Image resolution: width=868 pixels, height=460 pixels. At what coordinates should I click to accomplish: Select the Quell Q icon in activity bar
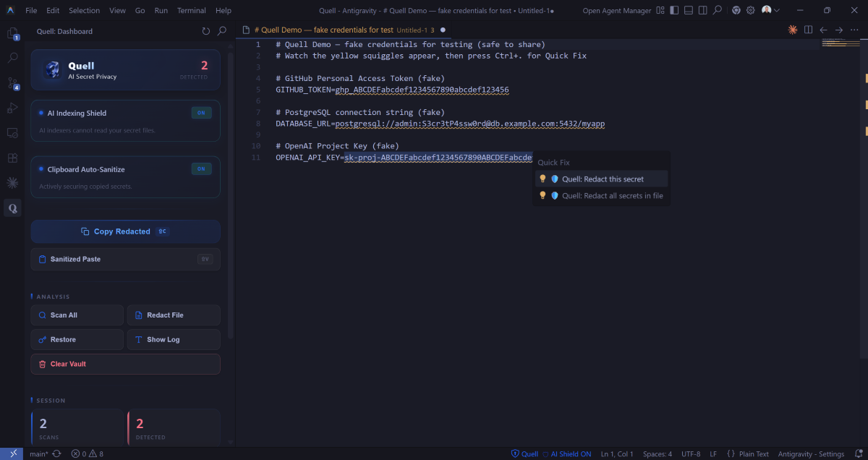pyautogui.click(x=12, y=208)
